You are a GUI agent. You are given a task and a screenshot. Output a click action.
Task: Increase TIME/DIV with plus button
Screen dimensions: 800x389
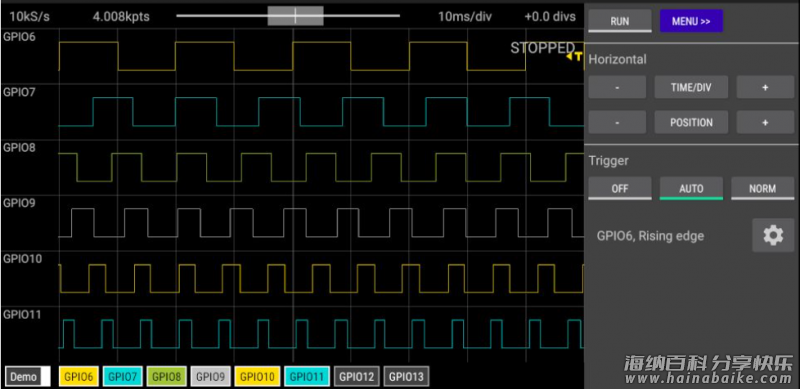click(765, 87)
